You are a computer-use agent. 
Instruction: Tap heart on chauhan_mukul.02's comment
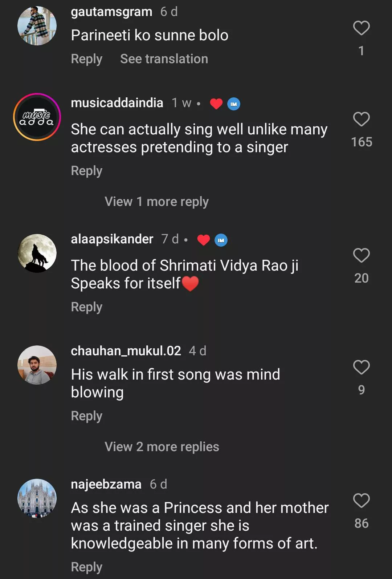pyautogui.click(x=361, y=367)
